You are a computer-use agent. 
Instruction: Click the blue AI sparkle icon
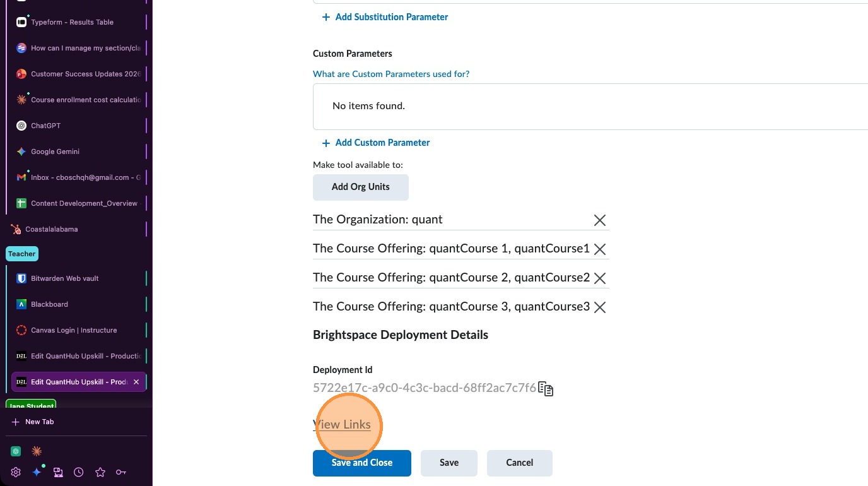pos(37,472)
